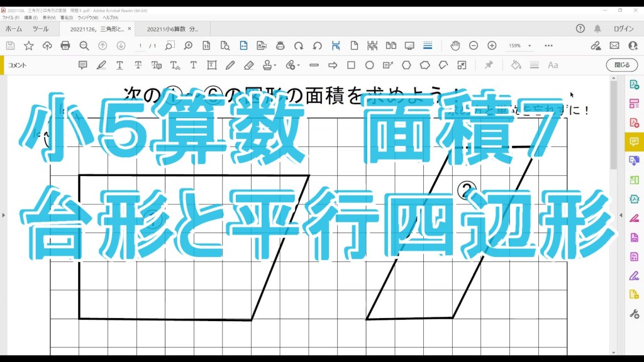This screenshot has height=362, width=644.
Task: Choose the highlight text tool
Action: pyautogui.click(x=101, y=65)
